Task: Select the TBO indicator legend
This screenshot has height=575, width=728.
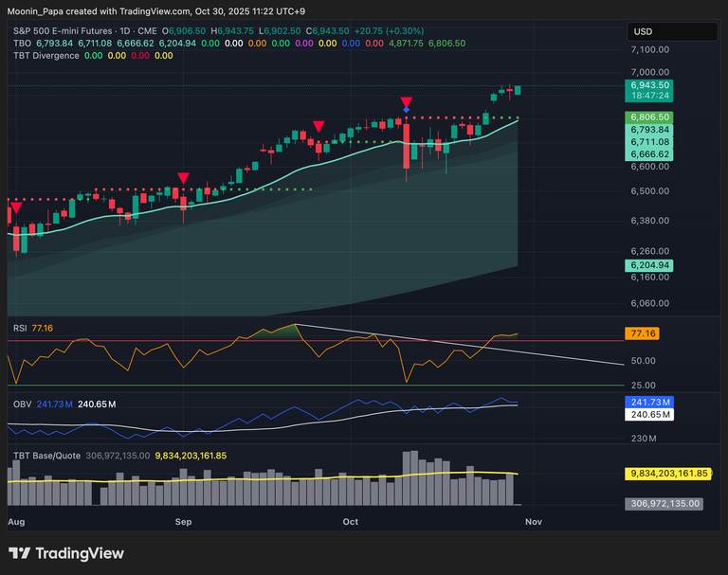Action: click(x=23, y=44)
